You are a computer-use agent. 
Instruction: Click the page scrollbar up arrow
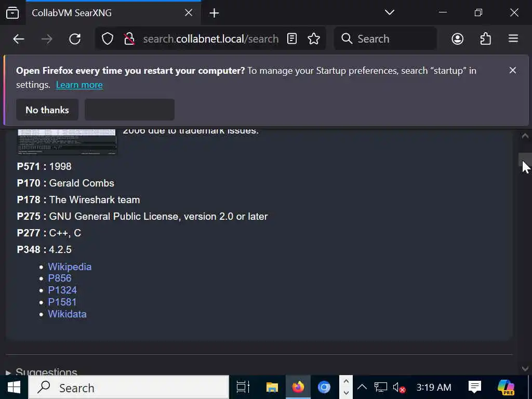point(525,136)
